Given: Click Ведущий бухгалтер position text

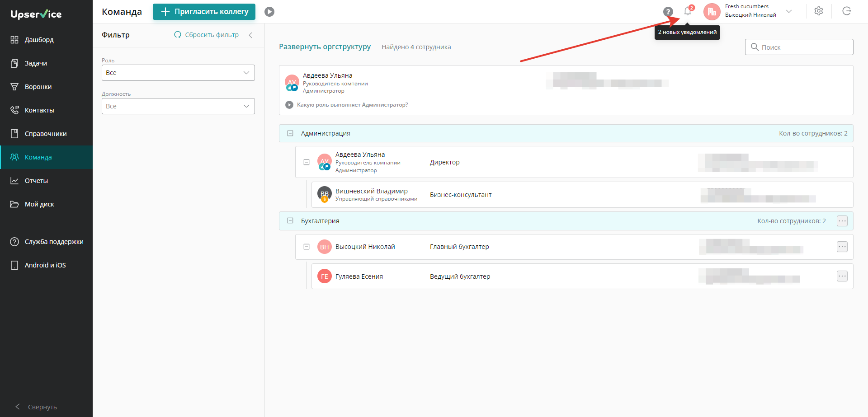Looking at the screenshot, I should point(460,276).
